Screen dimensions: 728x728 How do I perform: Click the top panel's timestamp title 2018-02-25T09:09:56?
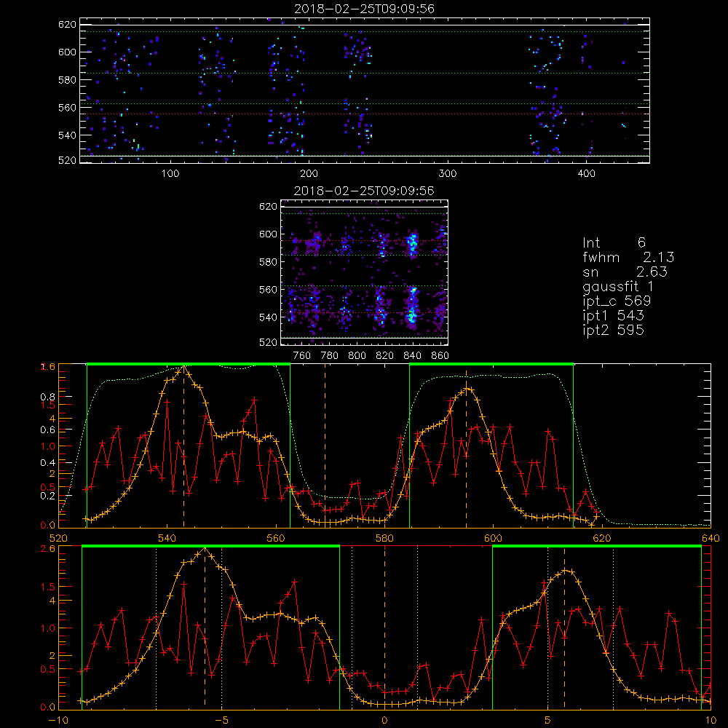click(x=364, y=9)
